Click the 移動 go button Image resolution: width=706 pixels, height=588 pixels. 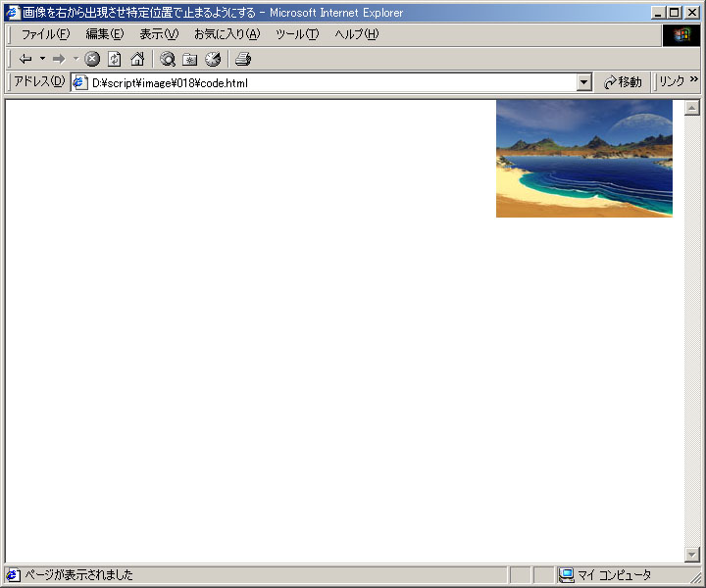[624, 82]
